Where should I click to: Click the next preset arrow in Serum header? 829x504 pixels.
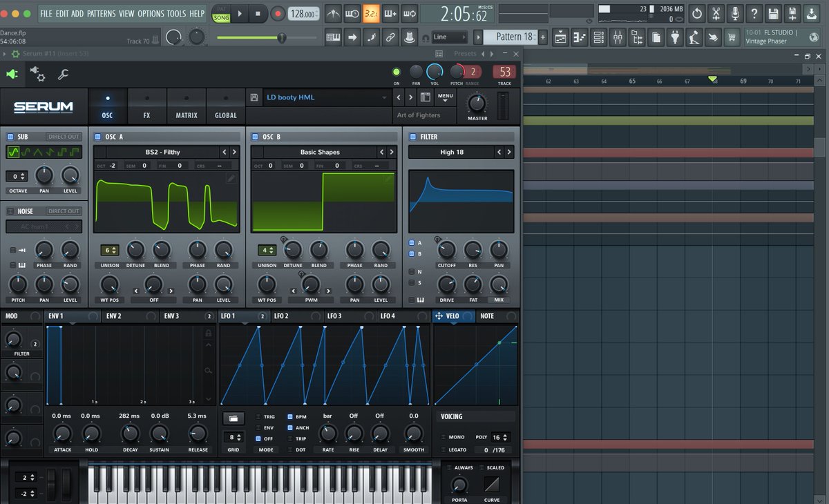(412, 97)
